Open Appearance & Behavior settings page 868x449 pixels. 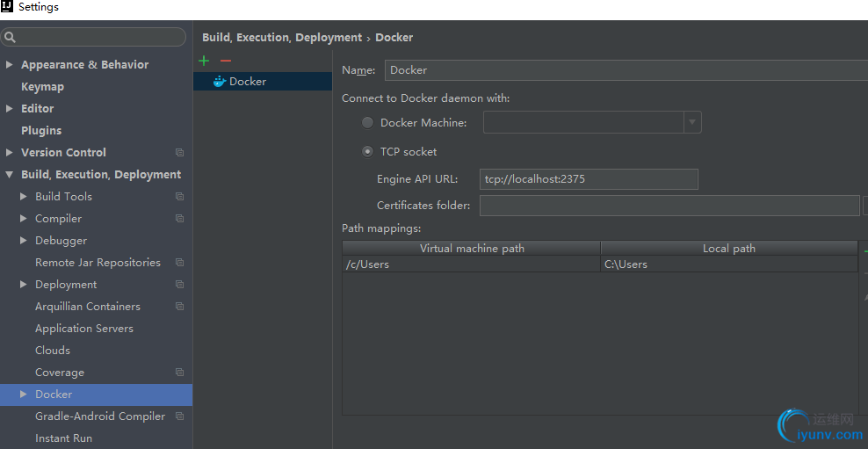coord(84,65)
